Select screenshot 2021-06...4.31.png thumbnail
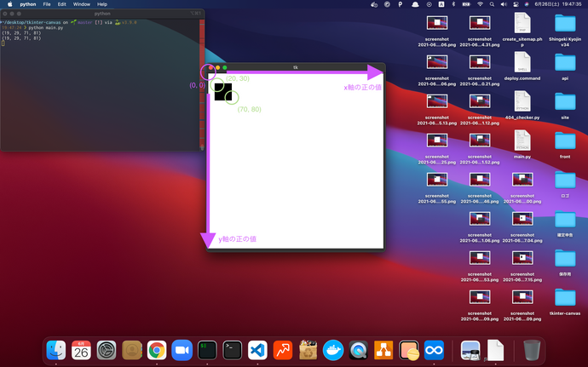The image size is (588, 367). click(x=480, y=22)
